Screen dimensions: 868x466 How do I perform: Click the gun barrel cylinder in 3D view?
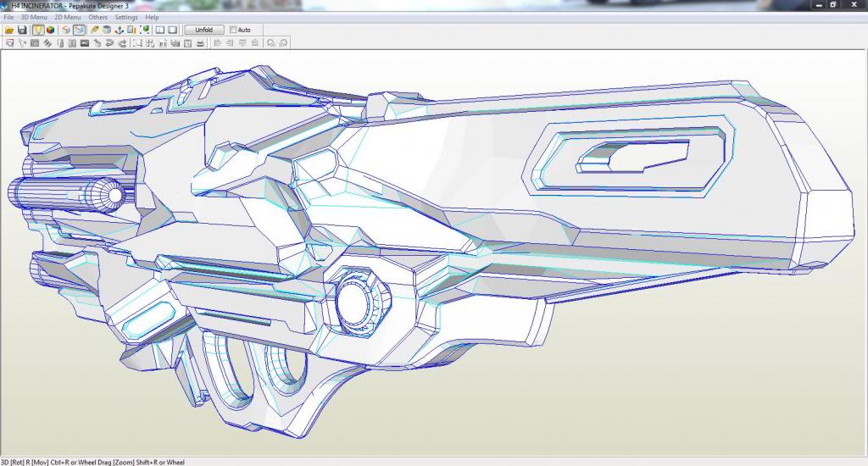click(66, 195)
